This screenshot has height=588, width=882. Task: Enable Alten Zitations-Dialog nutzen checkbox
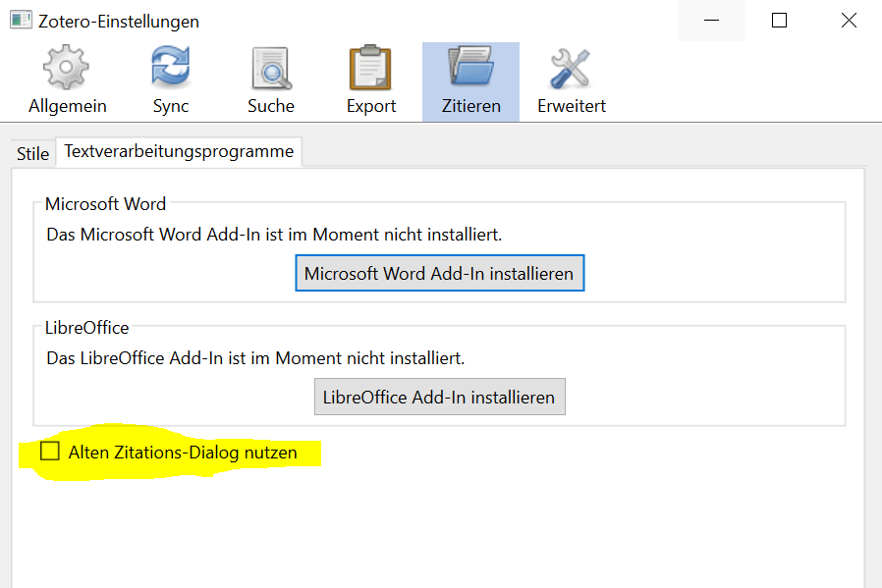(x=50, y=451)
